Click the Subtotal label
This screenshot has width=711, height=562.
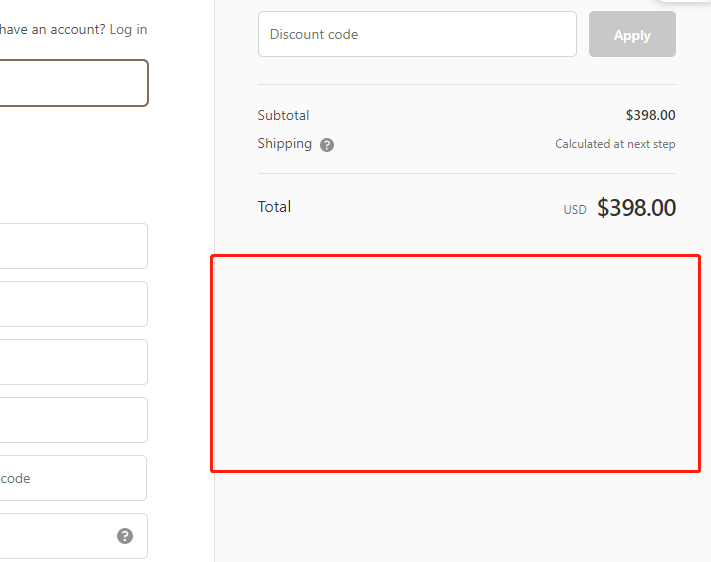283,115
